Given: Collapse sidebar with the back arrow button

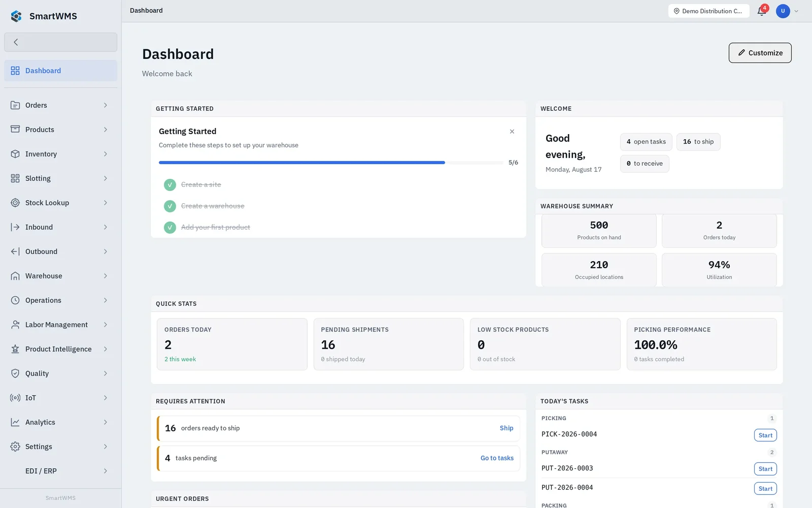Looking at the screenshot, I should (60, 42).
